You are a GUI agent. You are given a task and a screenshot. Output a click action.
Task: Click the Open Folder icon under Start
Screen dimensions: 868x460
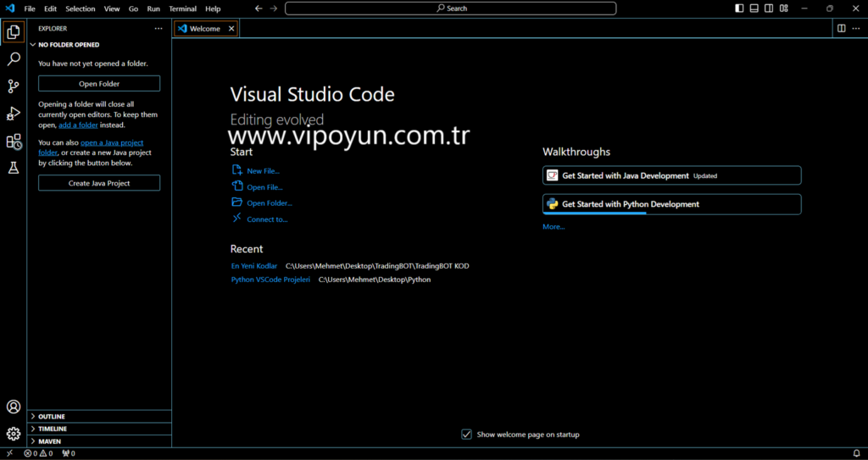click(x=237, y=202)
